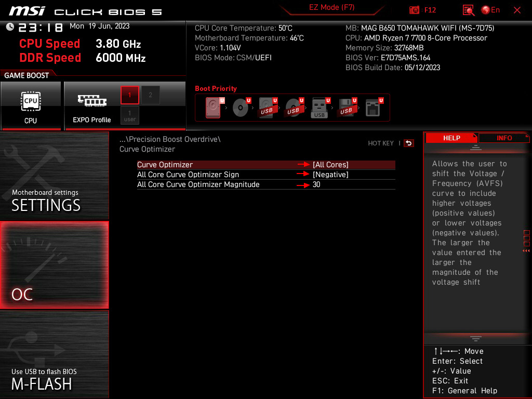This screenshot has height=399, width=532.
Task: Select All Core Curve Optimizer Sign row
Action: point(266,175)
